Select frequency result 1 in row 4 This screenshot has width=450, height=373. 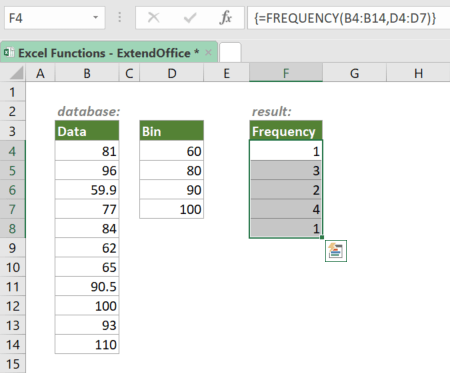(x=286, y=151)
